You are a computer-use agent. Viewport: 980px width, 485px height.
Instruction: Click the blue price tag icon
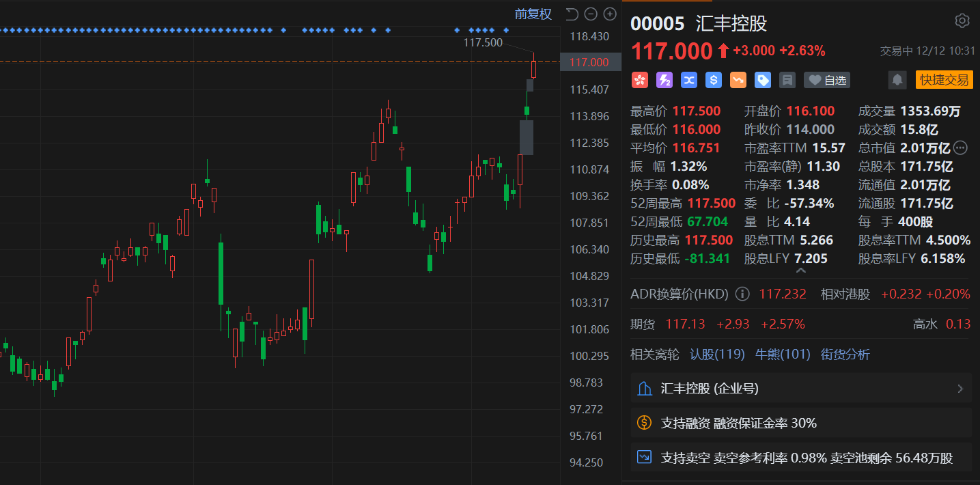(762, 80)
